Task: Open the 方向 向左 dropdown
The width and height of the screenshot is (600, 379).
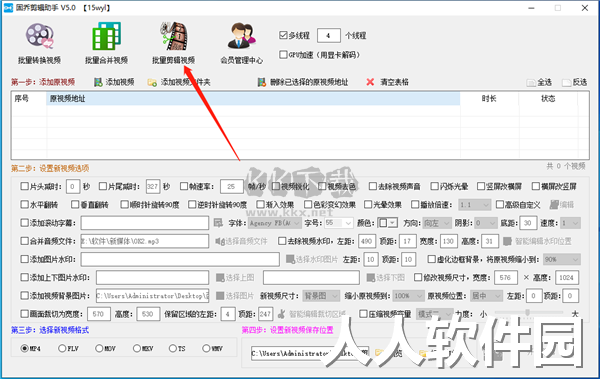Action: 437,223
